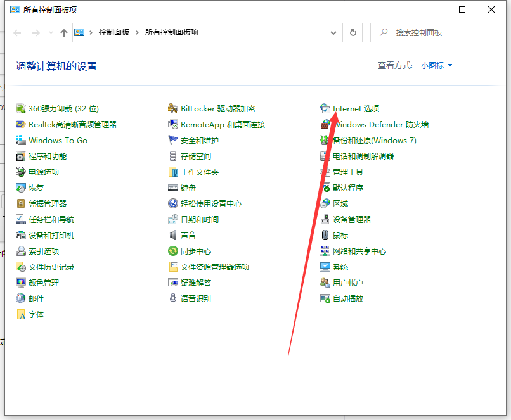
Task: Open the 程序和功能 link
Action: tap(48, 156)
